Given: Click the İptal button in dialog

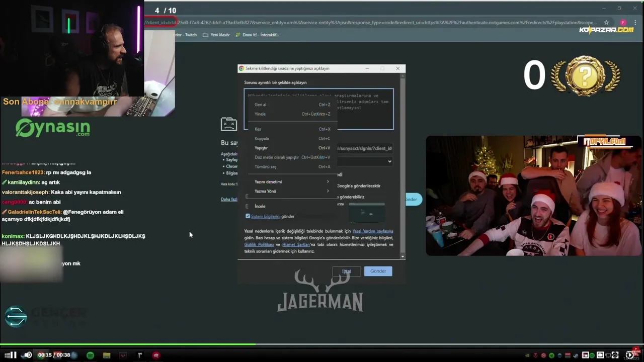Looking at the screenshot, I should click(347, 271).
